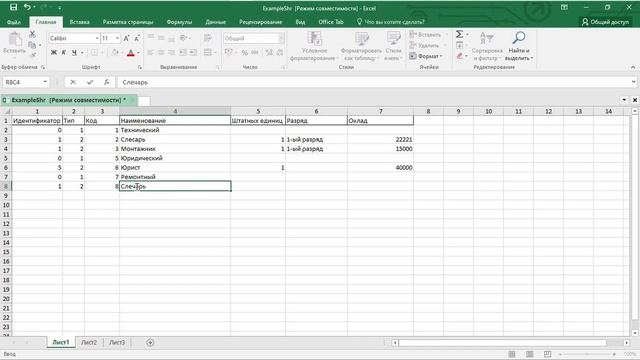Click the text orientation icon
Viewport: 640px width, 360px height.
pyautogui.click(x=183, y=38)
